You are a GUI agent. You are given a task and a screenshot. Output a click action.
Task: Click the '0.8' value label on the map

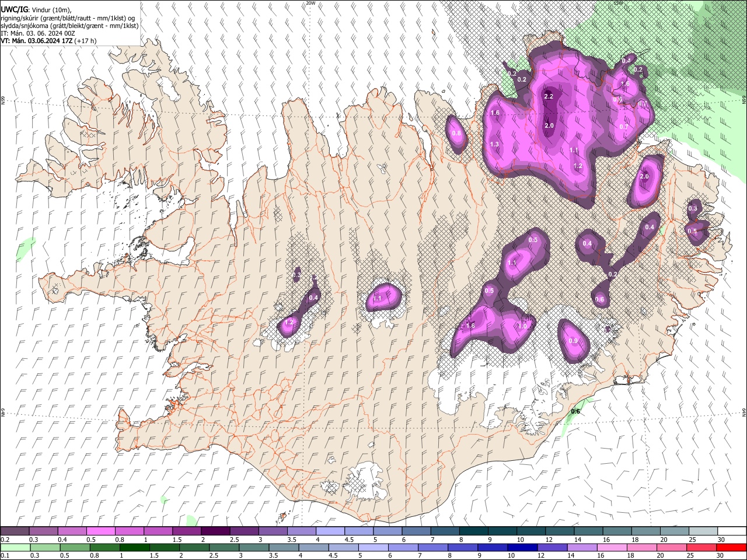[456, 134]
